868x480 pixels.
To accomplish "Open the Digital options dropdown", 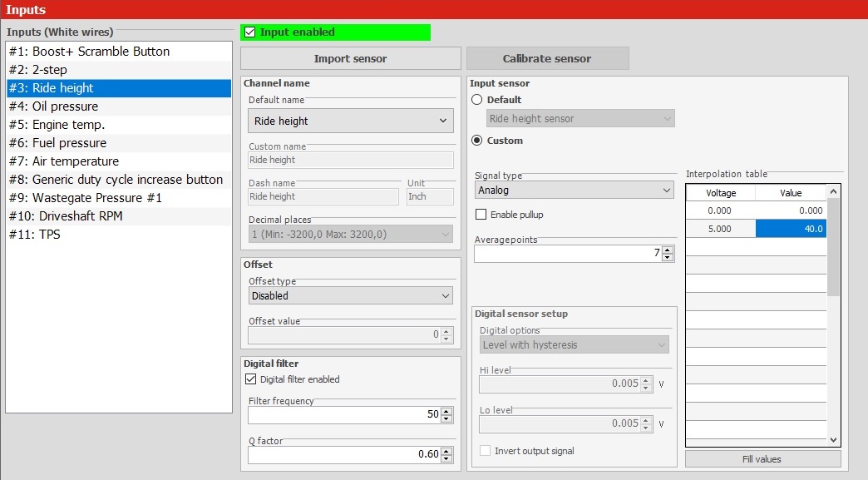I will [574, 345].
